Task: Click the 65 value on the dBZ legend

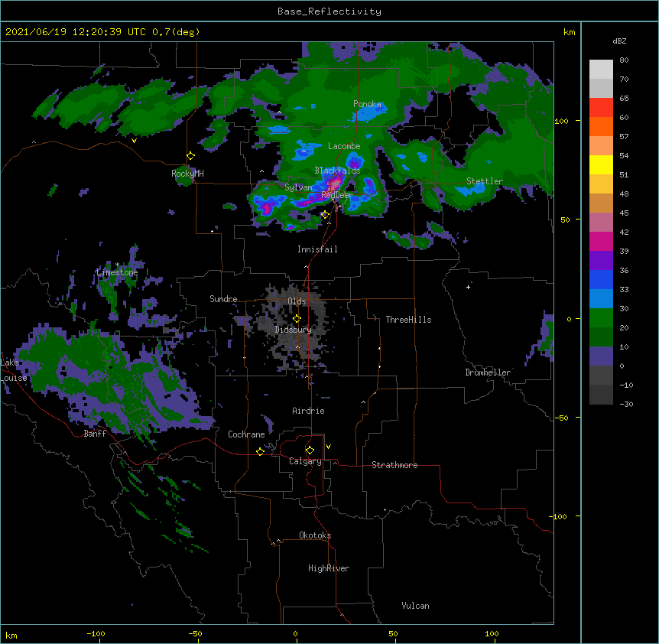Action: coord(624,99)
